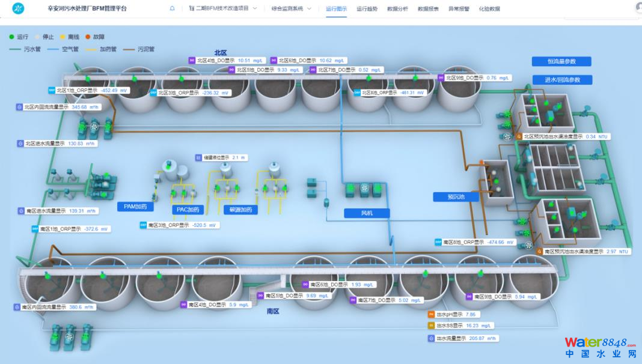Click the 北区内回流流量显示 flow meter icon
Viewport: 642px width, 364px height.
19,107
